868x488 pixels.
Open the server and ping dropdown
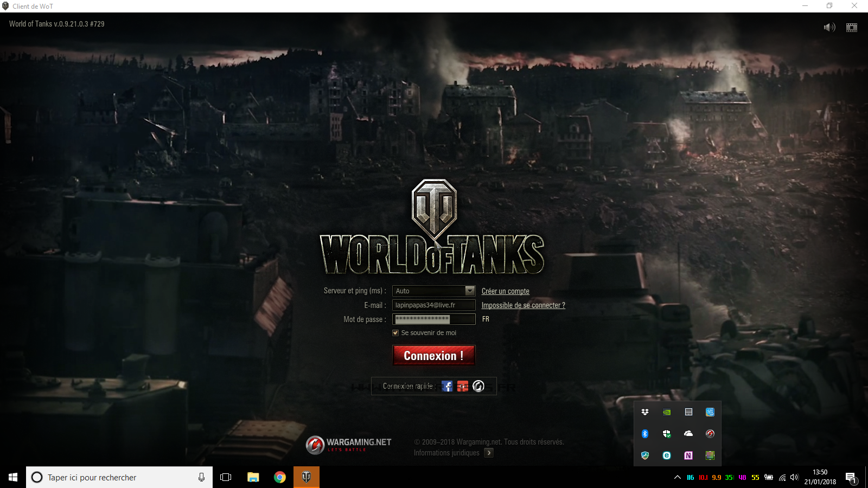tap(470, 291)
